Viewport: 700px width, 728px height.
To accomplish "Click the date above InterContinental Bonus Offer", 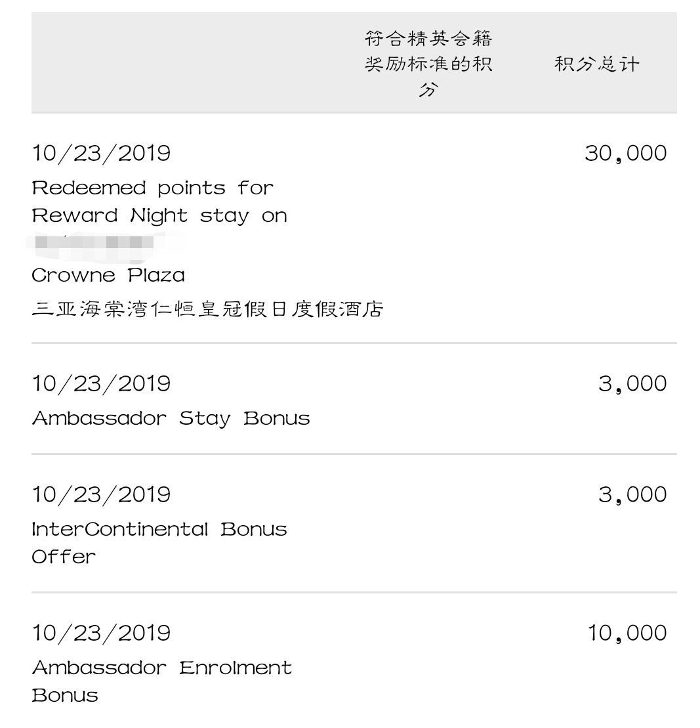I will click(101, 495).
